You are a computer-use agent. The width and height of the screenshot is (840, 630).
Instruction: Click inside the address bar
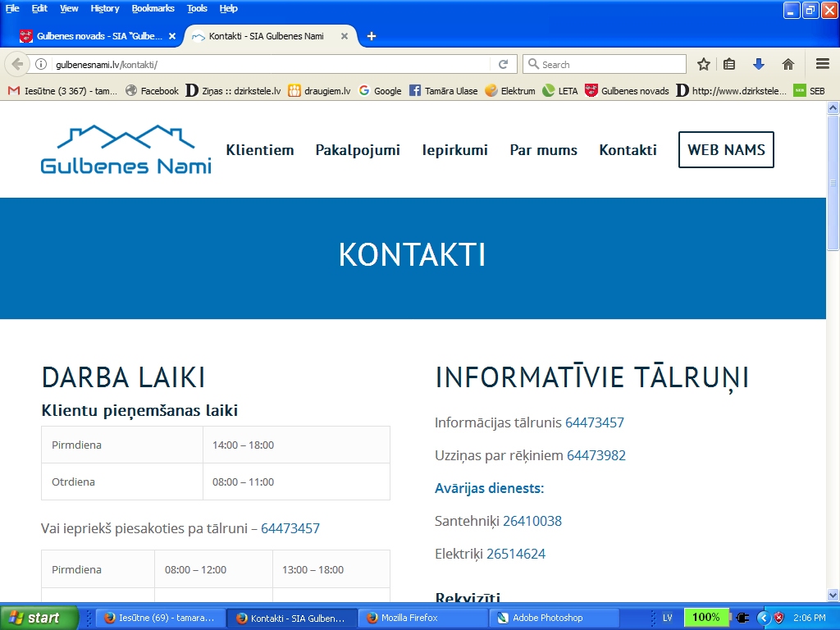pos(246,63)
